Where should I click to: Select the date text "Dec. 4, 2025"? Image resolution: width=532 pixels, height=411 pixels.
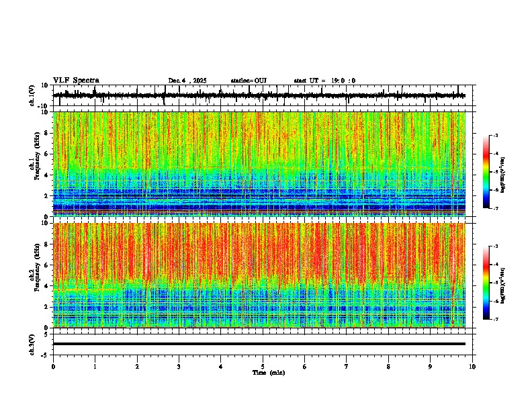(187, 81)
